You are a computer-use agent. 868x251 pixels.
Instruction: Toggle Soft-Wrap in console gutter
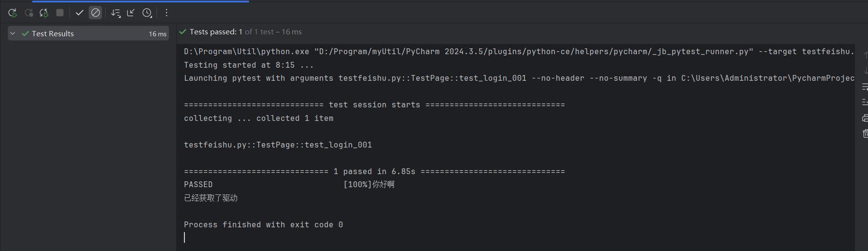(864, 87)
